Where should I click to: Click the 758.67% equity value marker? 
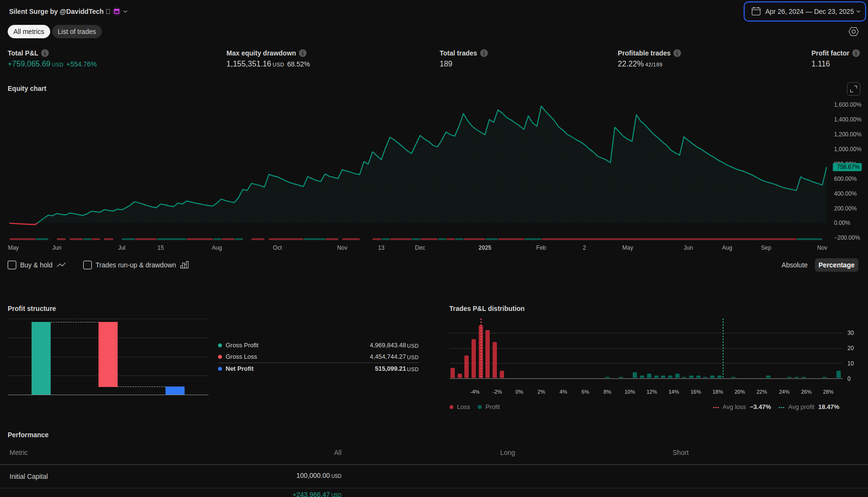[847, 167]
